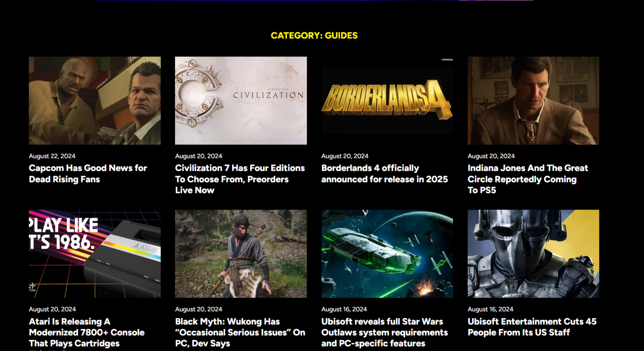
Task: Click the date above Indiana Jones headline
Action: 491,156
